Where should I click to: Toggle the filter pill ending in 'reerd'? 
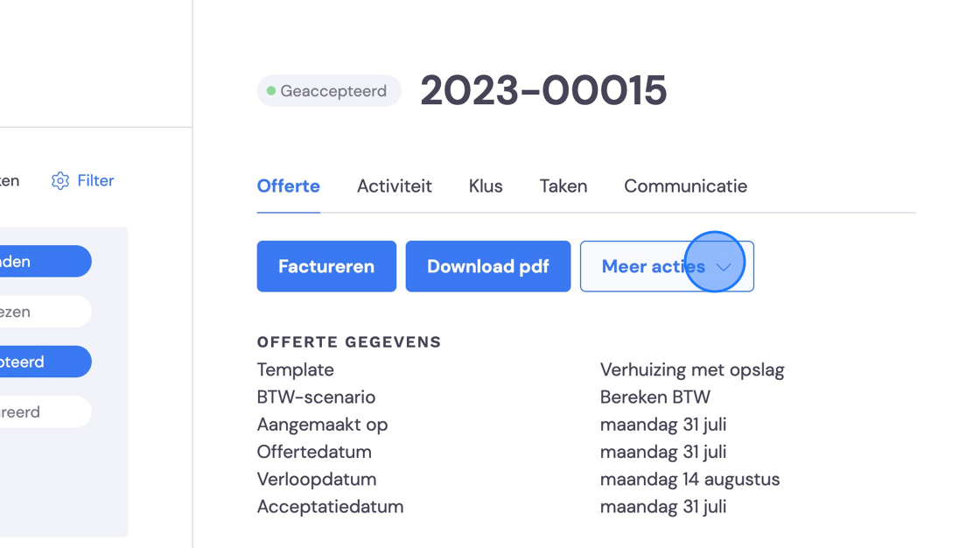tap(44, 411)
